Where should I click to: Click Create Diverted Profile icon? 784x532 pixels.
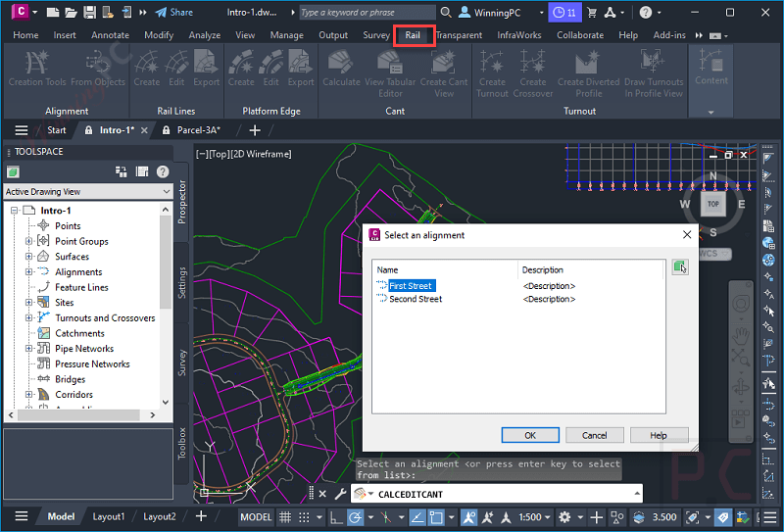click(x=588, y=63)
